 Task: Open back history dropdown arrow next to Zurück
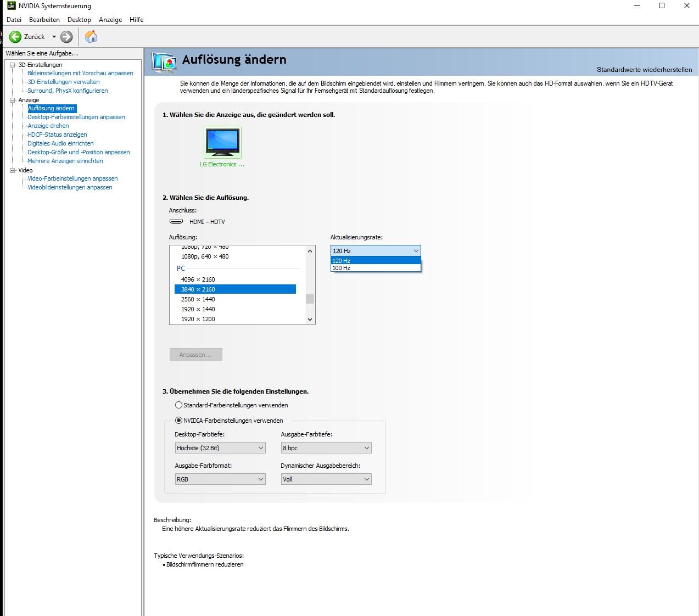pos(54,37)
